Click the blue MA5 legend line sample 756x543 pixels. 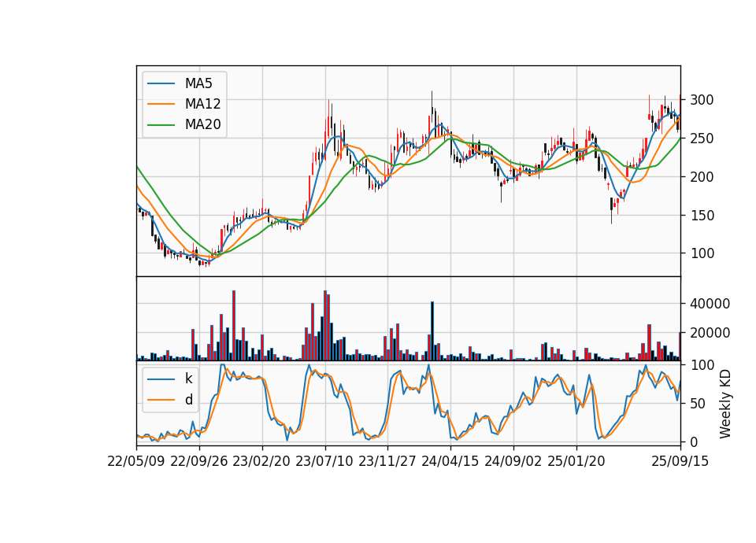tap(161, 83)
